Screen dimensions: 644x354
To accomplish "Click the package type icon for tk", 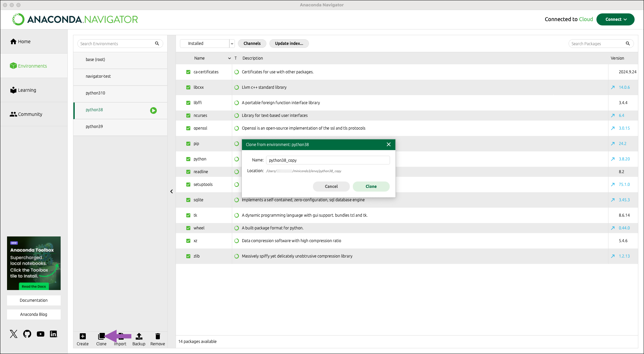I will 237,215.
